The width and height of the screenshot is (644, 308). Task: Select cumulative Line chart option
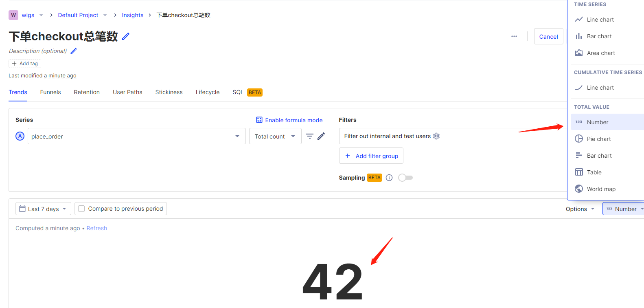(x=607, y=88)
